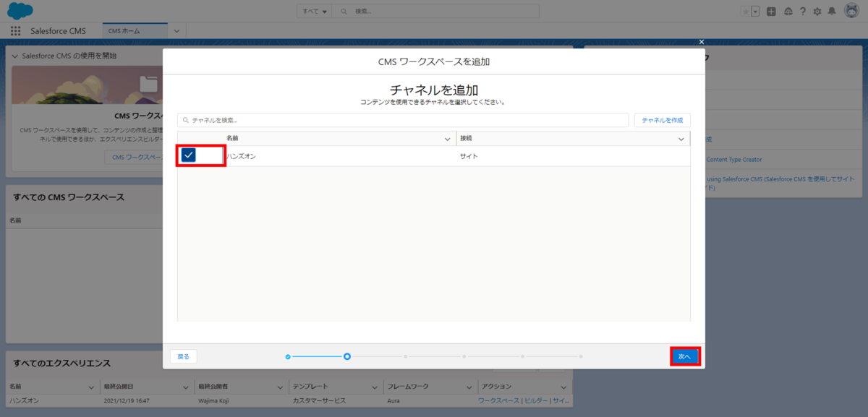Click the current second step progress marker
The height and width of the screenshot is (417, 868).
pyautogui.click(x=347, y=356)
